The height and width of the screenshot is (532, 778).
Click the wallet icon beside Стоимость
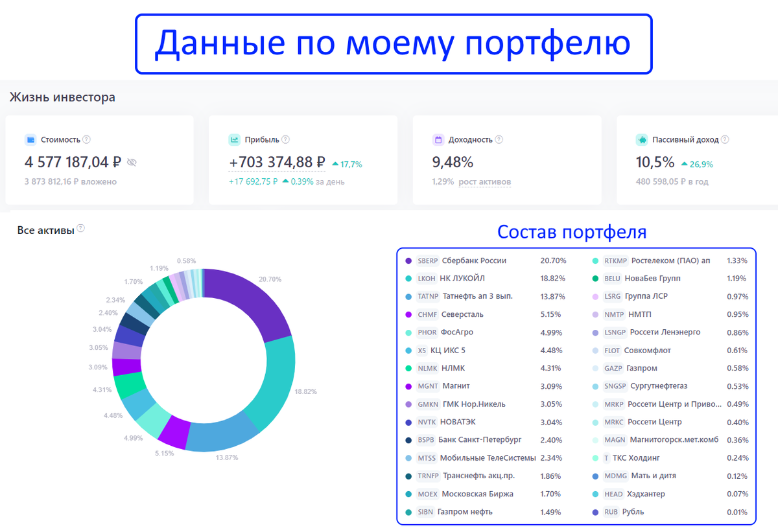[30, 139]
